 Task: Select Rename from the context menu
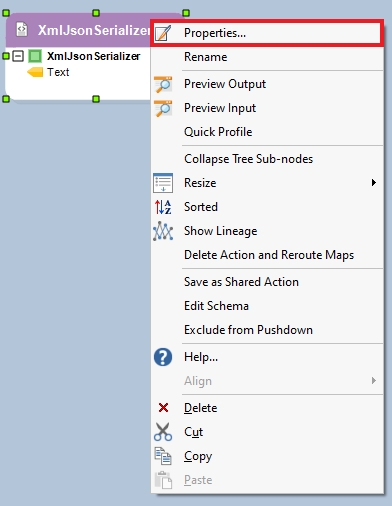pos(205,57)
